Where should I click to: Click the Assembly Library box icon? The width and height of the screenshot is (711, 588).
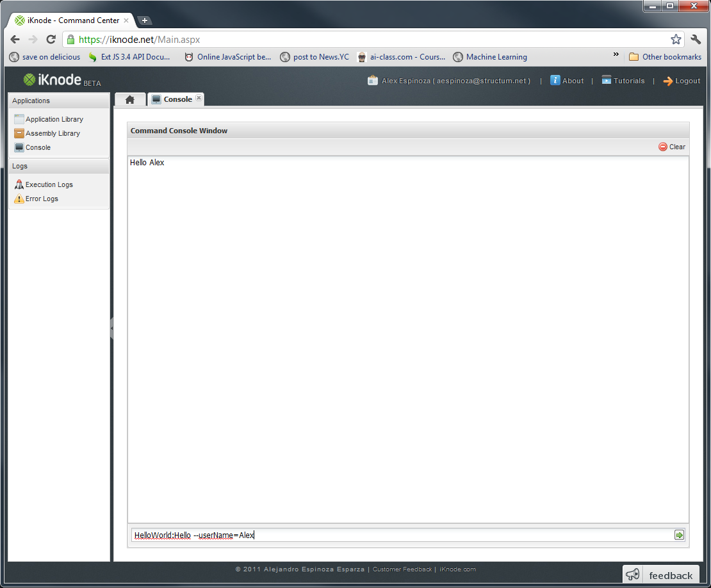[19, 133]
